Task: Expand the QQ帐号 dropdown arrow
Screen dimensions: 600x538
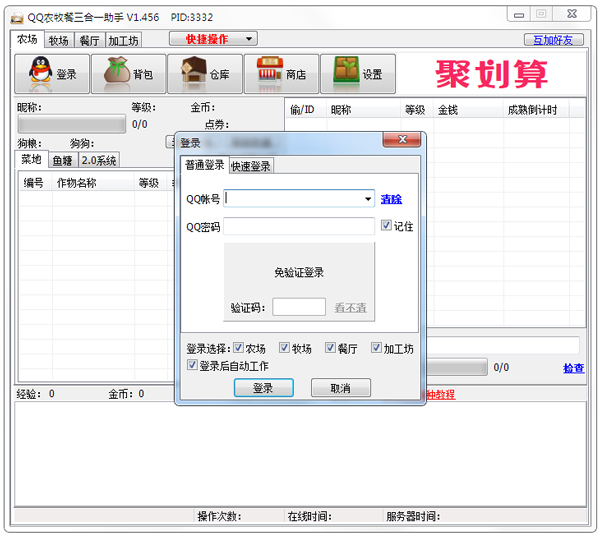Action: pyautogui.click(x=368, y=199)
